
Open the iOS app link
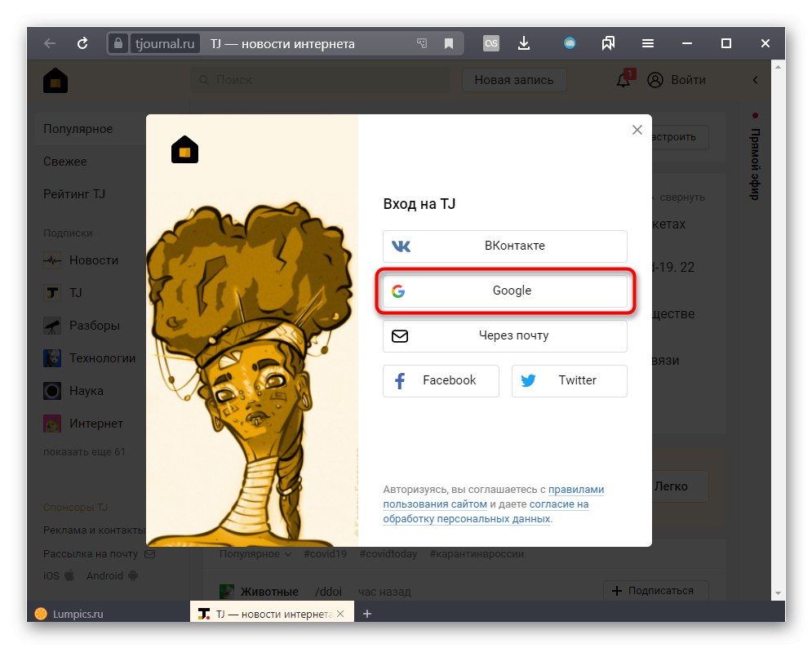[x=59, y=575]
